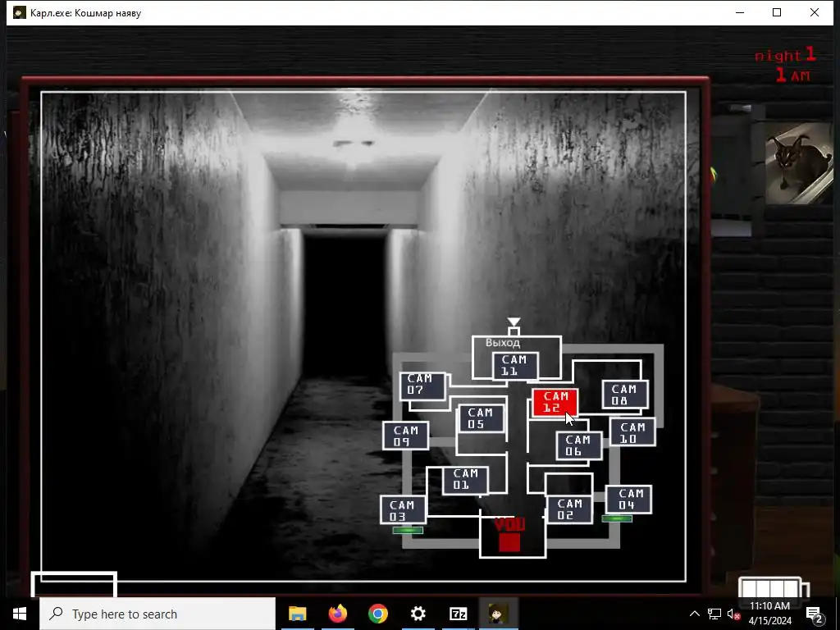Click the night 1 indicator text
This screenshot has width=840, height=630.
click(x=785, y=55)
